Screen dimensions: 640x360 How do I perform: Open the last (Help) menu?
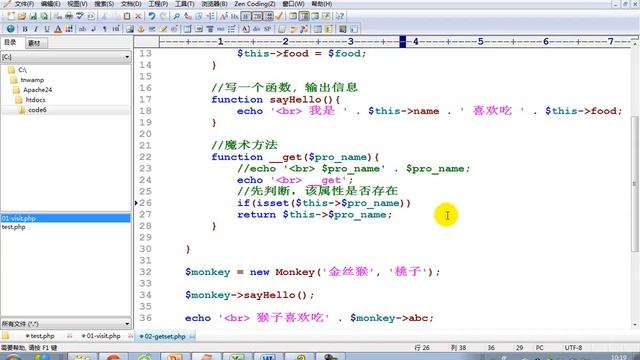click(322, 4)
